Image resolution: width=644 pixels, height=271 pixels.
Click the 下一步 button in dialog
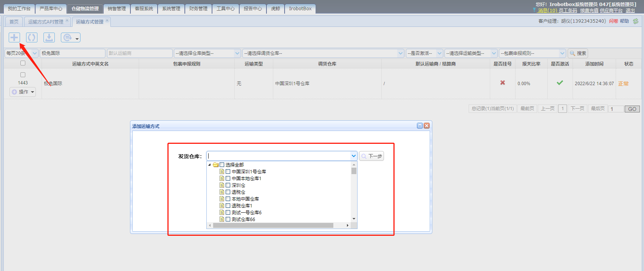click(x=372, y=156)
